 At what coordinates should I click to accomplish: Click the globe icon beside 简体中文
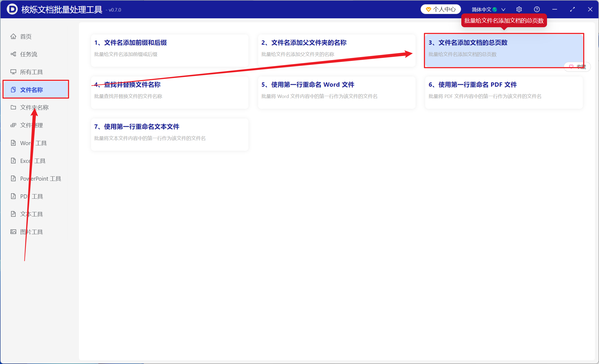495,9
